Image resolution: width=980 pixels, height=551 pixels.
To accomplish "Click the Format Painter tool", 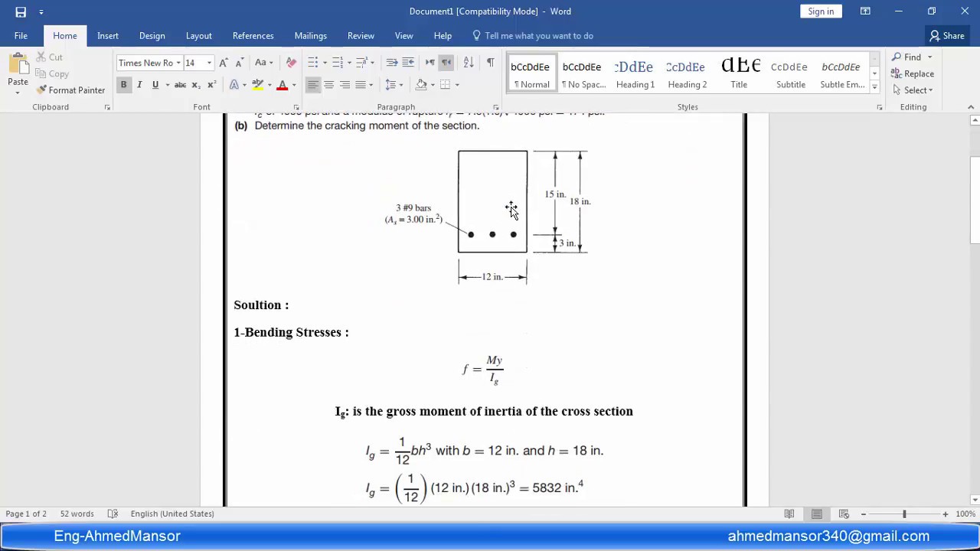I will [70, 90].
